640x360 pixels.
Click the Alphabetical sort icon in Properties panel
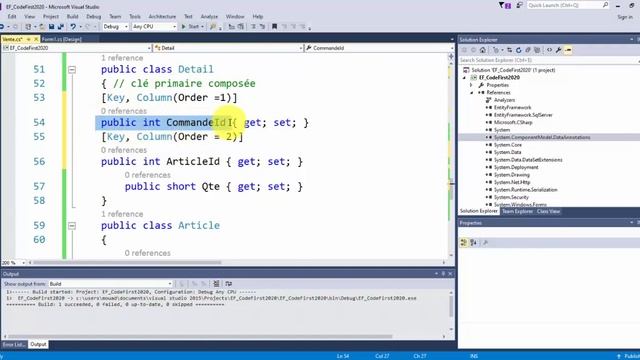click(473, 243)
